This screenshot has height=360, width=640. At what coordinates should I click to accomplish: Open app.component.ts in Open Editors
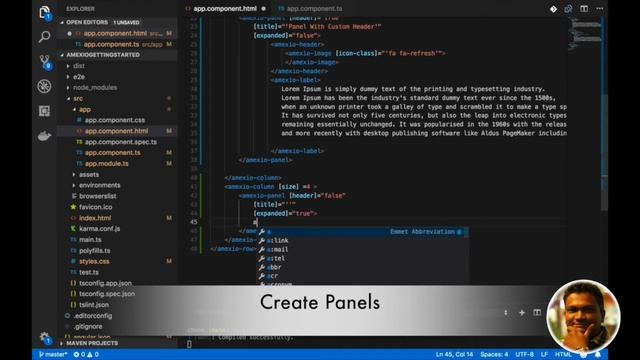tap(118, 44)
